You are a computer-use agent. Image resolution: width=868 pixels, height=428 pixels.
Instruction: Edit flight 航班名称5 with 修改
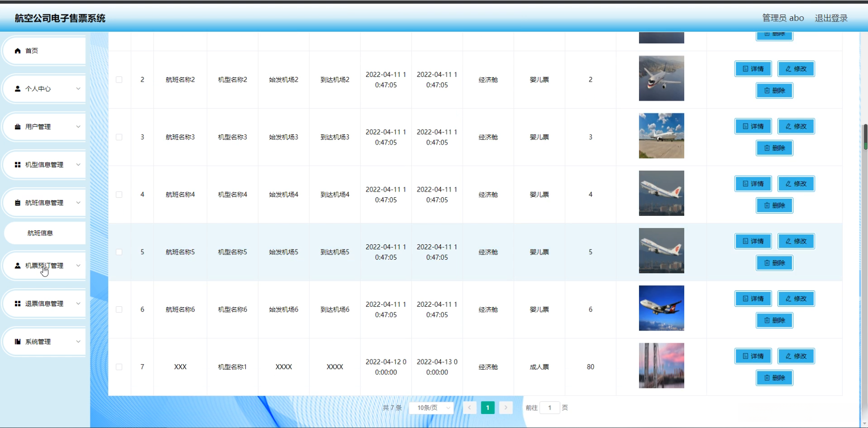[x=796, y=241]
